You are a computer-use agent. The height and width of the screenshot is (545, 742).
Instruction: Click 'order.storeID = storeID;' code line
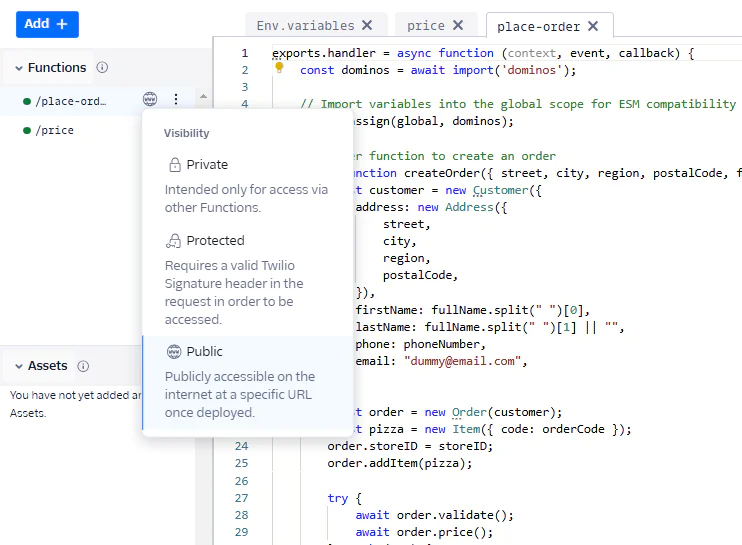point(410,446)
